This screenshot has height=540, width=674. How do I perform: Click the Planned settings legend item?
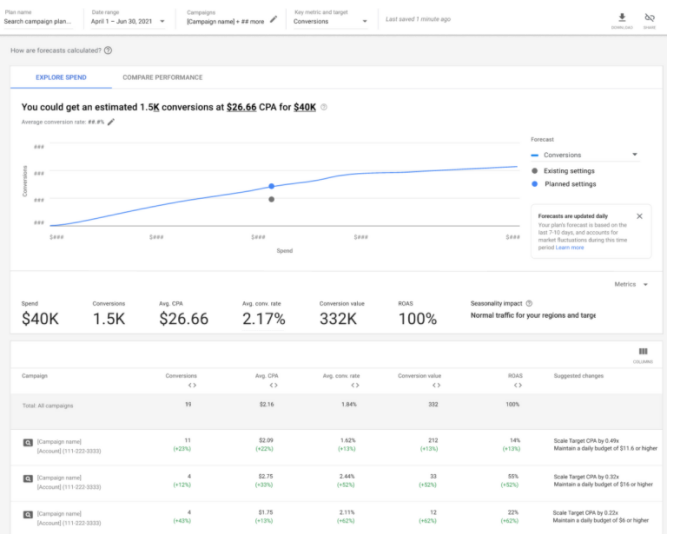pyautogui.click(x=564, y=184)
